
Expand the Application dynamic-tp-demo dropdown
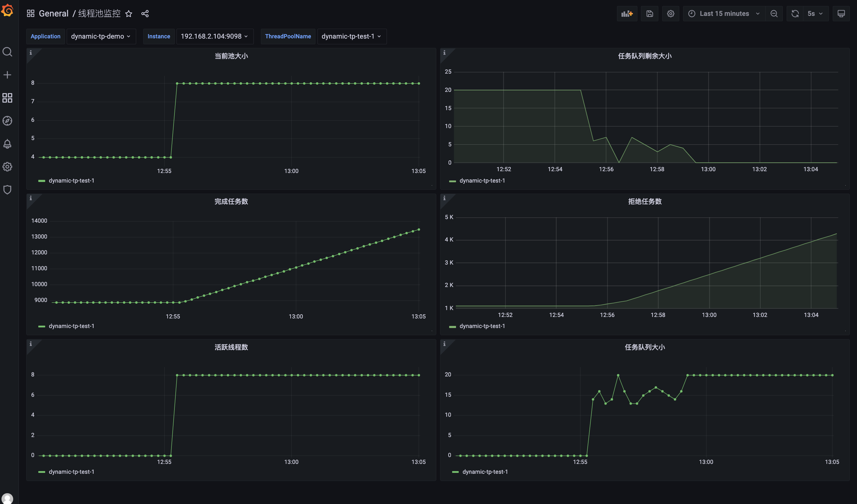coord(101,37)
